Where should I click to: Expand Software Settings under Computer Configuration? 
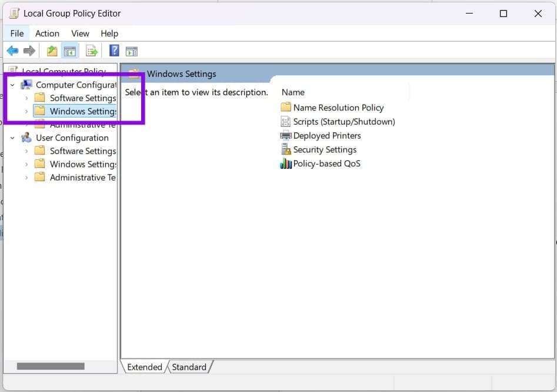[26, 98]
